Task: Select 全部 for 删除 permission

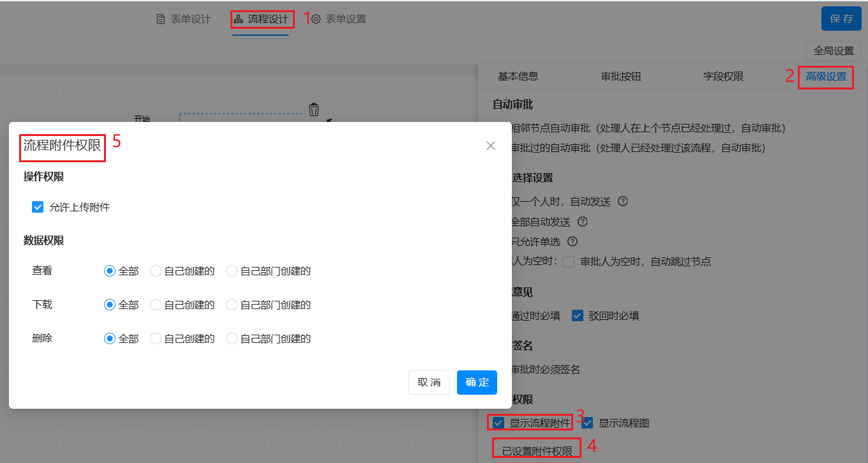Action: (110, 338)
